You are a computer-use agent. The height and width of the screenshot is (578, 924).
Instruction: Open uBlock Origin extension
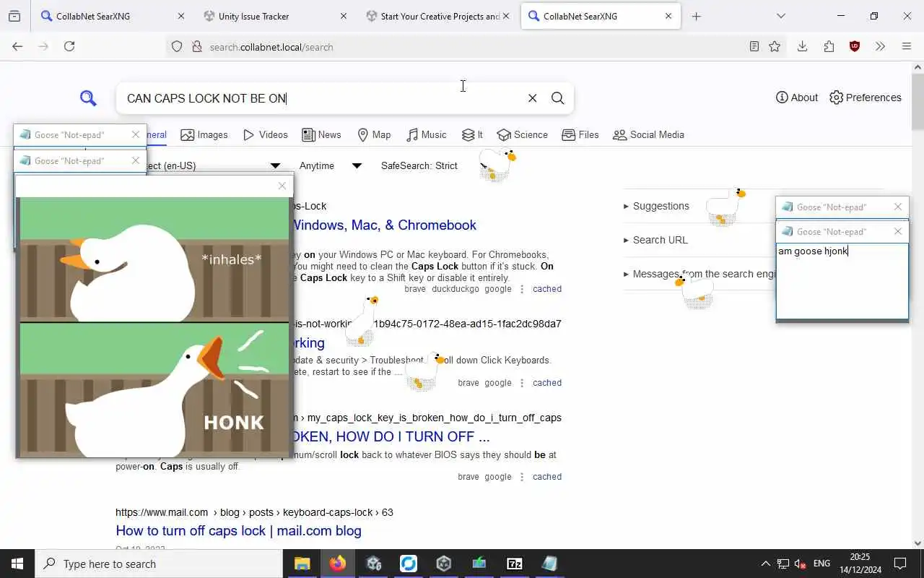click(x=855, y=46)
